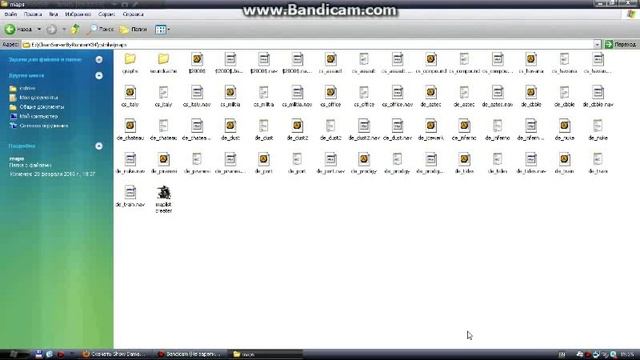
Task: Collapse the file and folder tasks panel
Action: pyautogui.click(x=99, y=60)
